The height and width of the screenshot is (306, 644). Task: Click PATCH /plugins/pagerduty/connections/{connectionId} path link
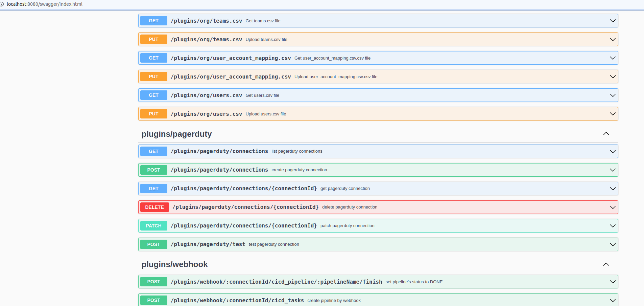coord(244,226)
